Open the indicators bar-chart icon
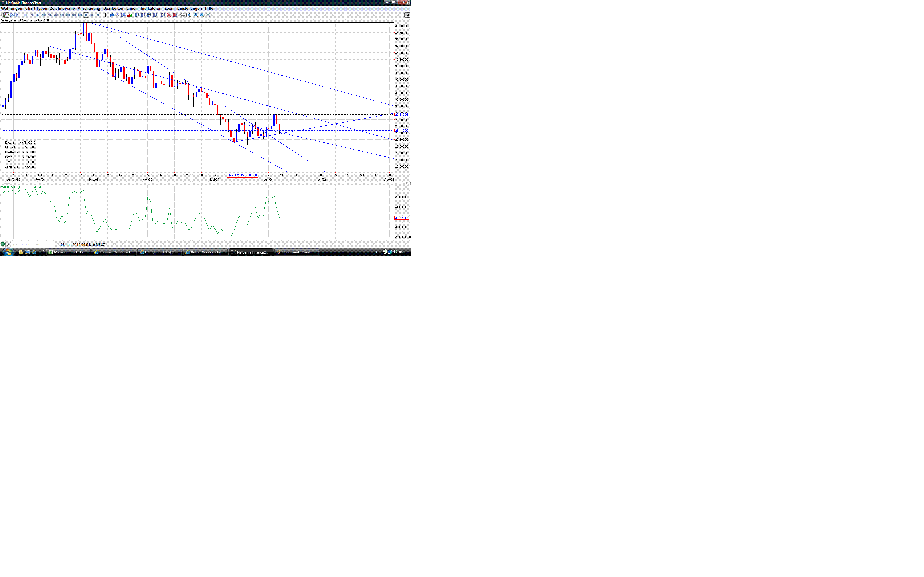Image resolution: width=924 pixels, height=577 pixels. pyautogui.click(x=130, y=15)
